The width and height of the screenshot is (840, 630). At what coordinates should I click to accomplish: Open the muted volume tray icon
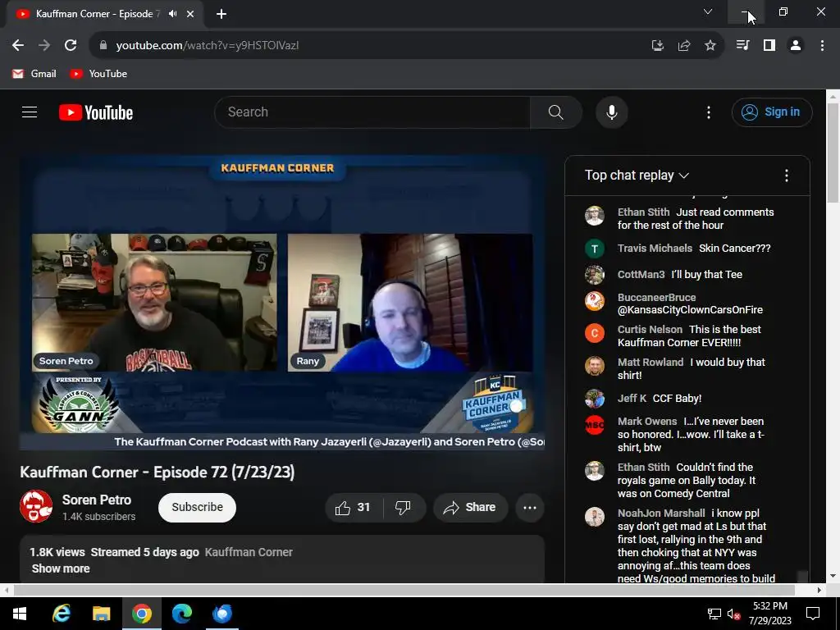[733, 614]
